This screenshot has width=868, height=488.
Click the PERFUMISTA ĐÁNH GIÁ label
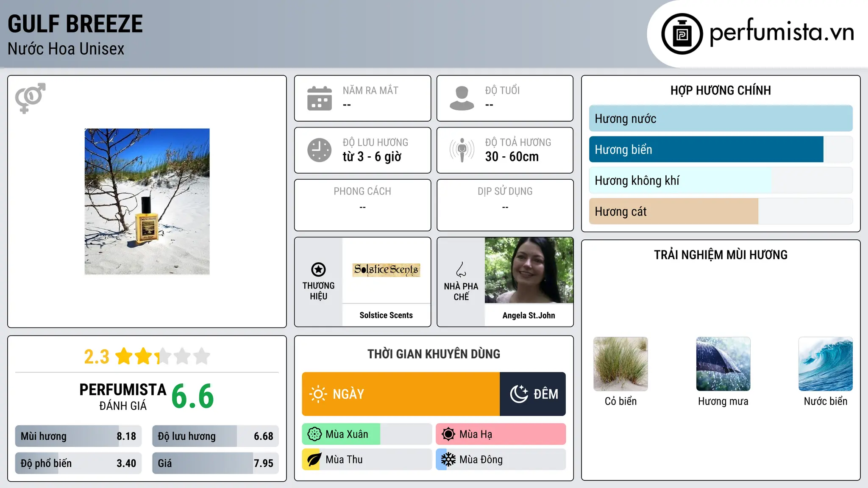123,396
